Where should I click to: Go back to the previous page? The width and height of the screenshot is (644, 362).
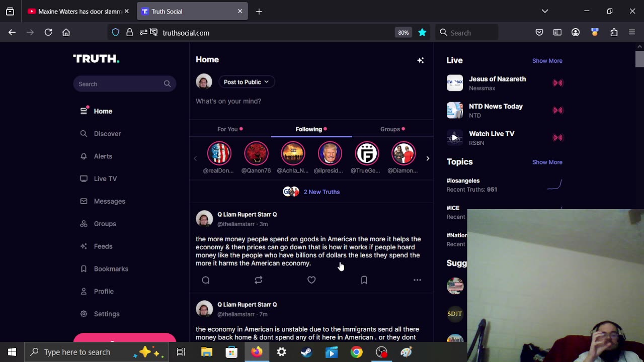click(12, 33)
